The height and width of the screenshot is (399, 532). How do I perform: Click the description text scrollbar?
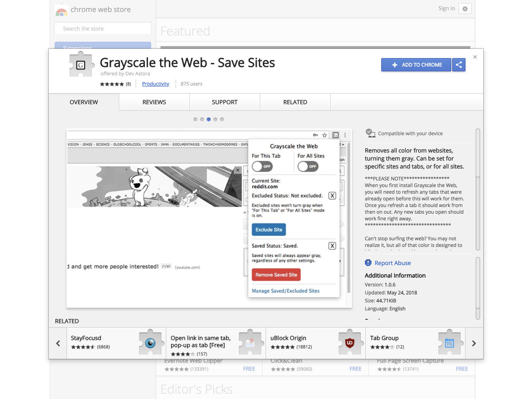478,189
